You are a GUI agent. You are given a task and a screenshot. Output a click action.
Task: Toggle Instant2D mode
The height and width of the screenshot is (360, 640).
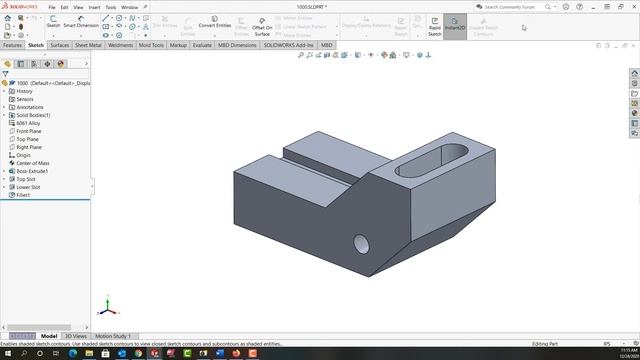(455, 27)
